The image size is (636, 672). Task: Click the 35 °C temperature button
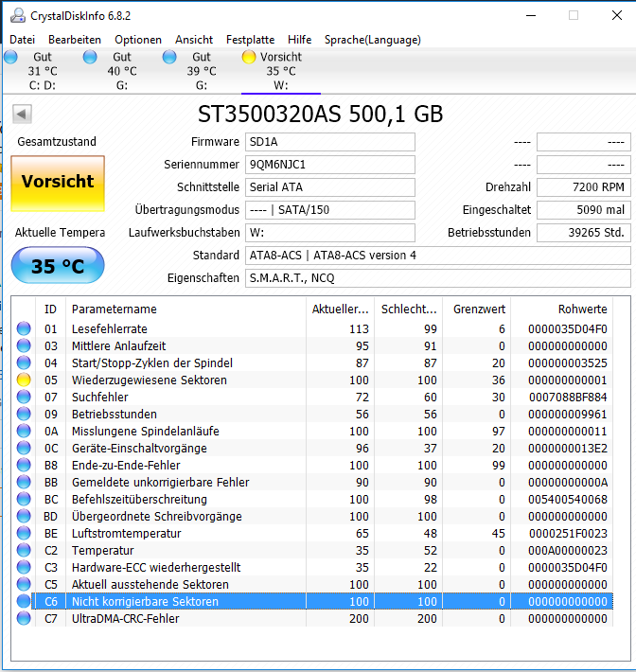(58, 266)
